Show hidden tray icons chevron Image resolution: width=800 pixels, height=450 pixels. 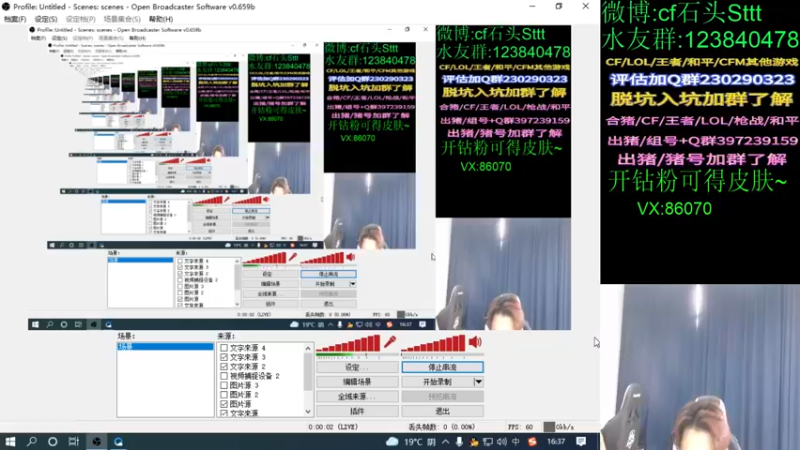[445, 441]
